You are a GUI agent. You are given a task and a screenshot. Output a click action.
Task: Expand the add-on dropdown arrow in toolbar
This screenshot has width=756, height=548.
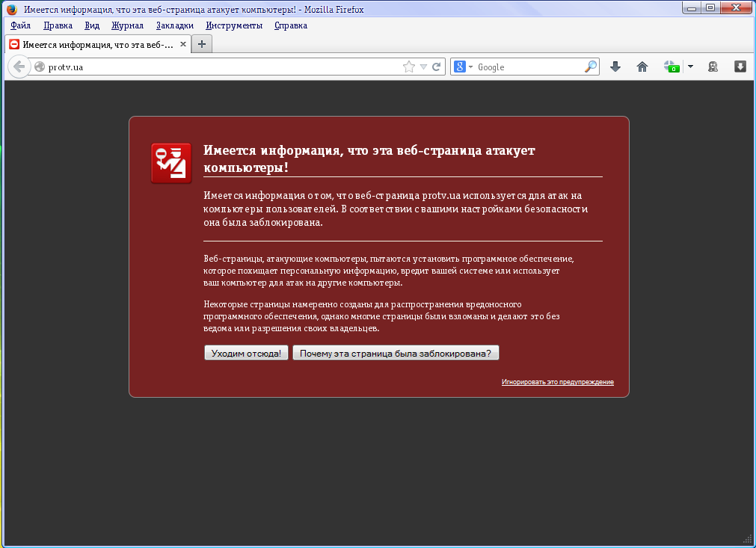(690, 67)
